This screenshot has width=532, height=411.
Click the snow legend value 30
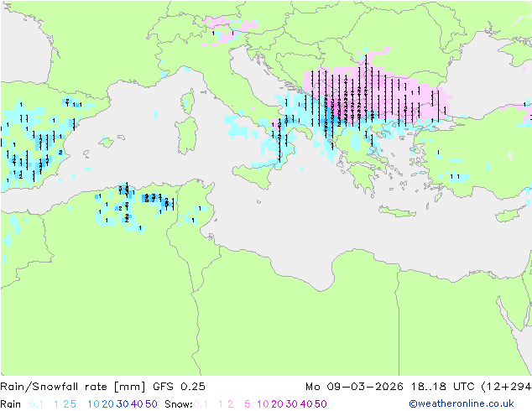tap(292, 404)
